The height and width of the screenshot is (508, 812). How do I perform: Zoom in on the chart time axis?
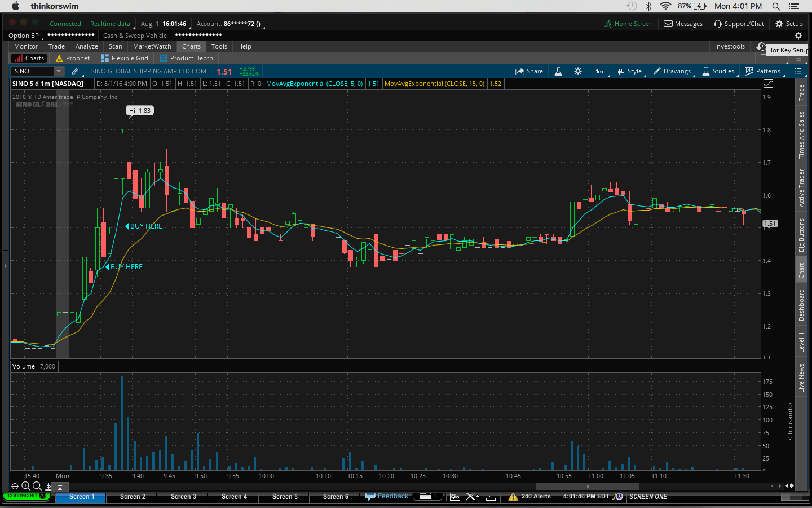[x=26, y=486]
